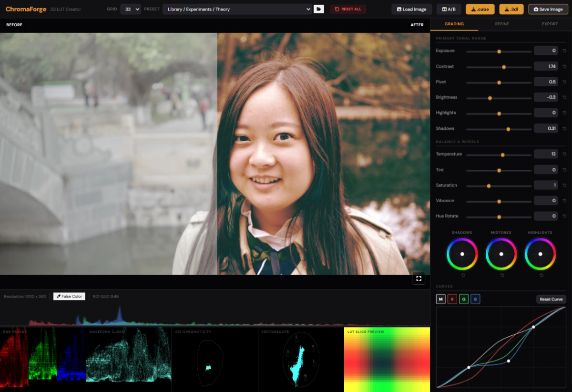
Task: Click the Brightness slider handle
Action: pyautogui.click(x=490, y=98)
